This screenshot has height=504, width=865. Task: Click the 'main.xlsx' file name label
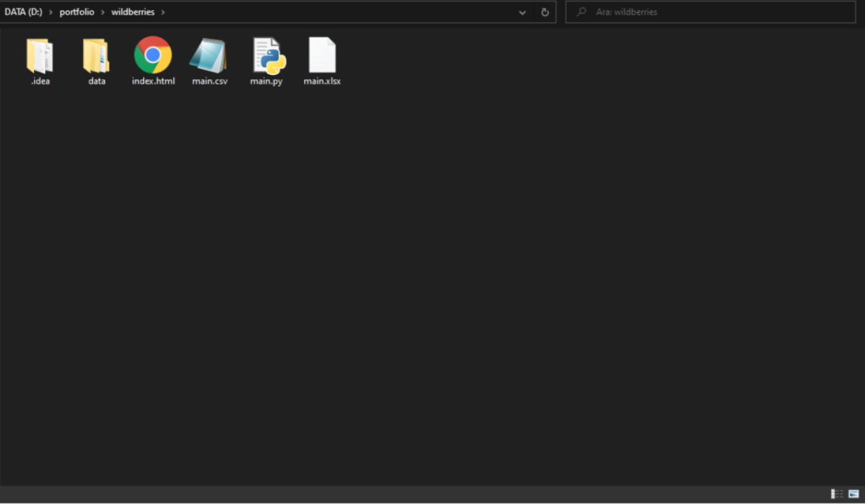[x=322, y=81]
